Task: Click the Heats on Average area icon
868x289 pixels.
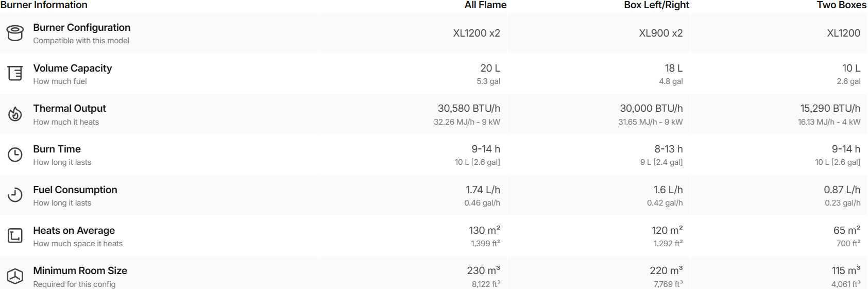Action: click(x=15, y=236)
